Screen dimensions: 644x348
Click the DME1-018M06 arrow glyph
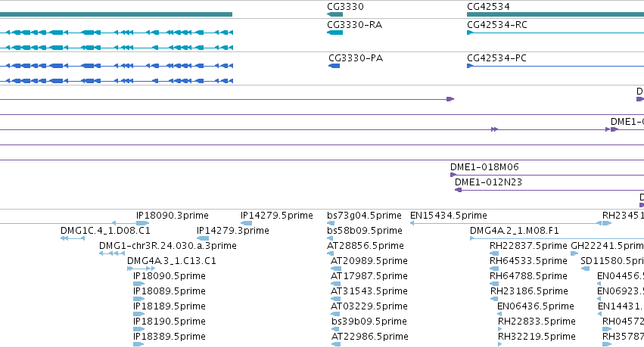point(453,175)
